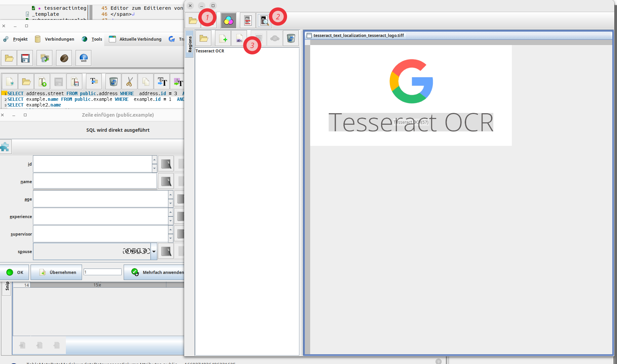Toggle the CMYK color mode icon

pyautogui.click(x=229, y=20)
